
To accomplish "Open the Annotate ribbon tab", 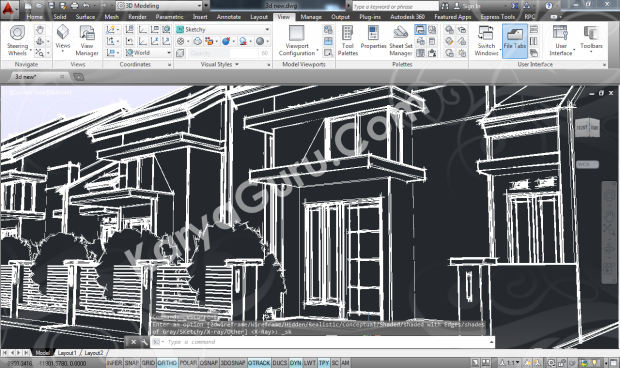I will click(x=229, y=17).
